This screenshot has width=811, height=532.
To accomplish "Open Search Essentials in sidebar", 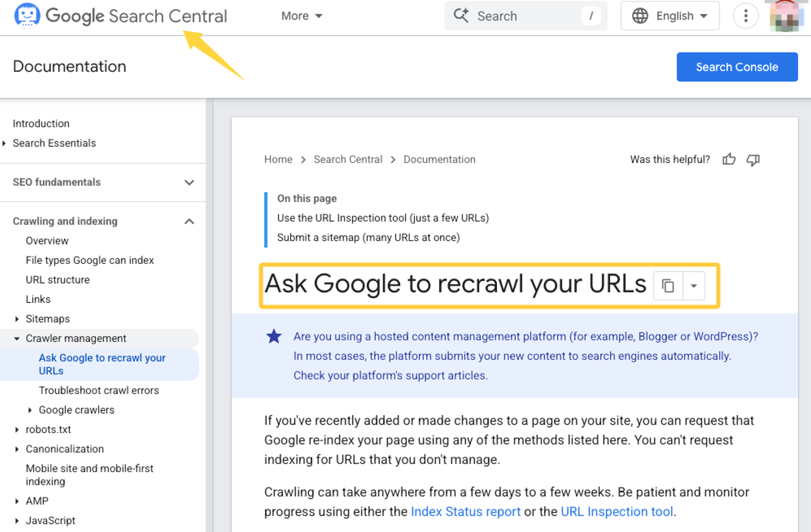I will click(x=54, y=143).
